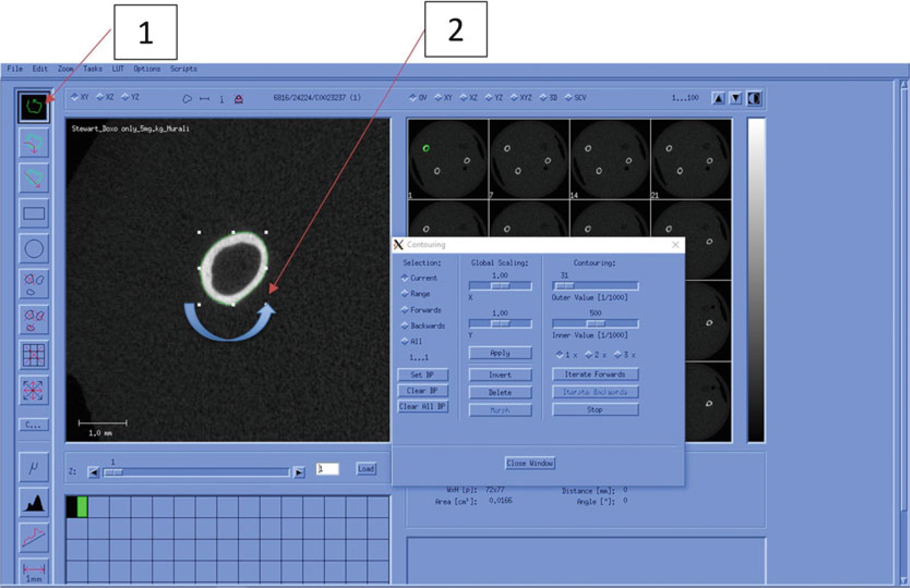Click the small contour shape icon in top bar
Screen dimensions: 910x588
pos(187,99)
